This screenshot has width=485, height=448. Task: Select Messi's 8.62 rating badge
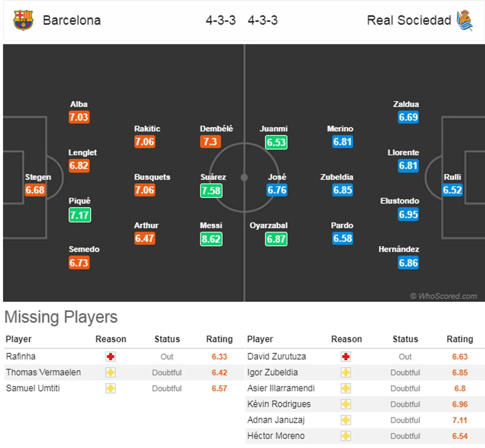[211, 239]
